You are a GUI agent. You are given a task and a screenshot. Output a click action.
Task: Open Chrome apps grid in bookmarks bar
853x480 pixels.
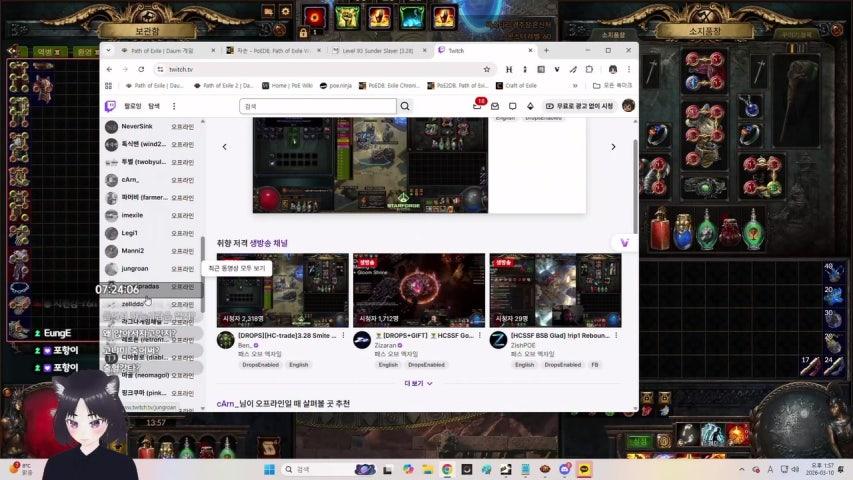tap(108, 85)
